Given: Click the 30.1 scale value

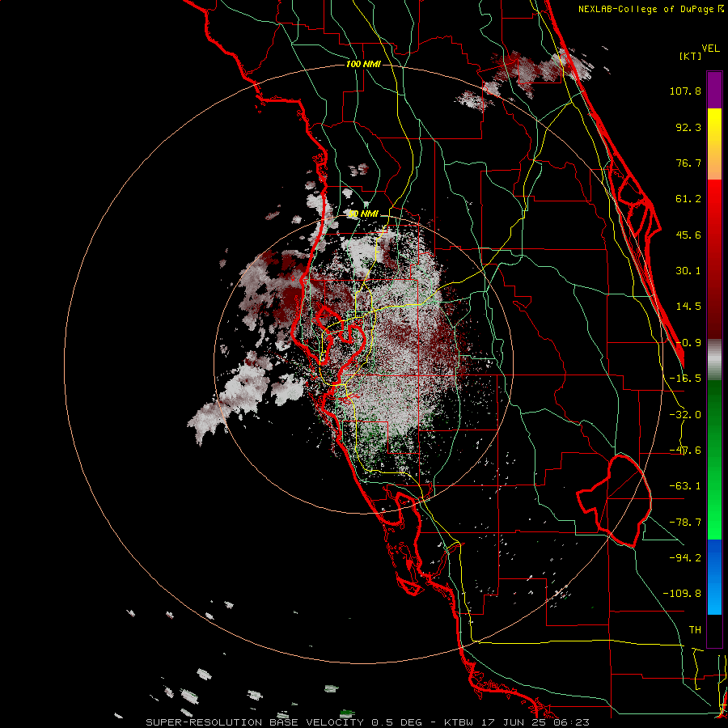Looking at the screenshot, I should [x=688, y=271].
